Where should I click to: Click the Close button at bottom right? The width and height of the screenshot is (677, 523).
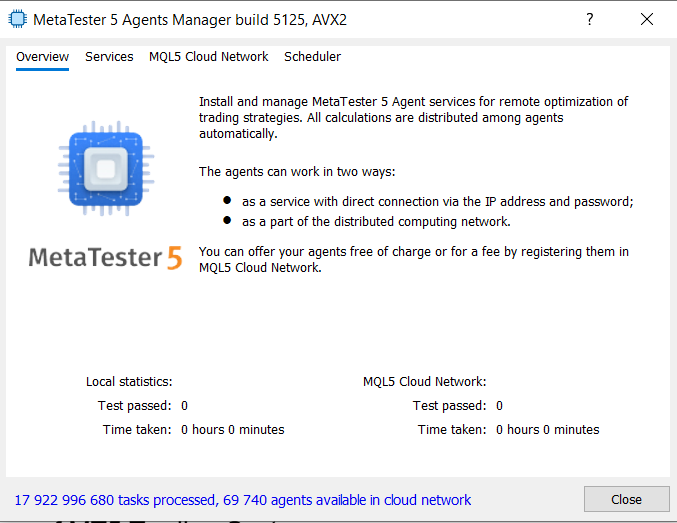626,499
